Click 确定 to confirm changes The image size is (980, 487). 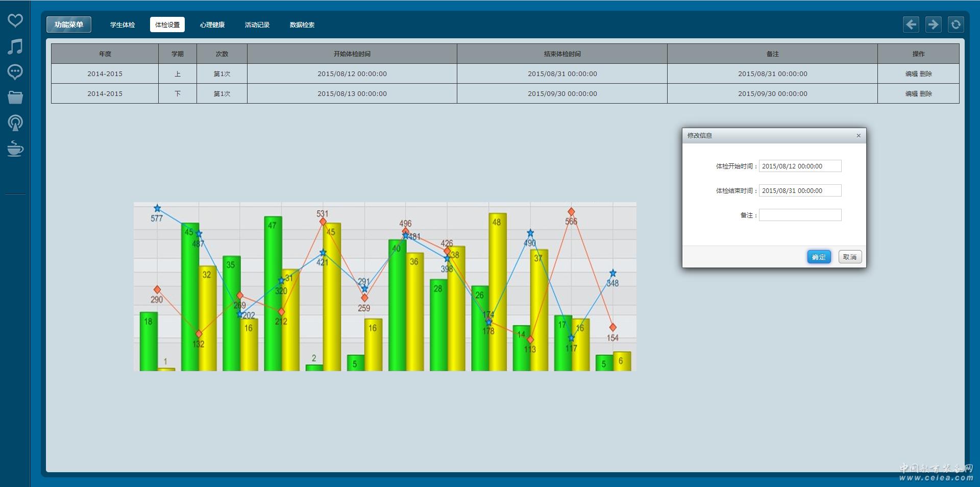(x=819, y=257)
